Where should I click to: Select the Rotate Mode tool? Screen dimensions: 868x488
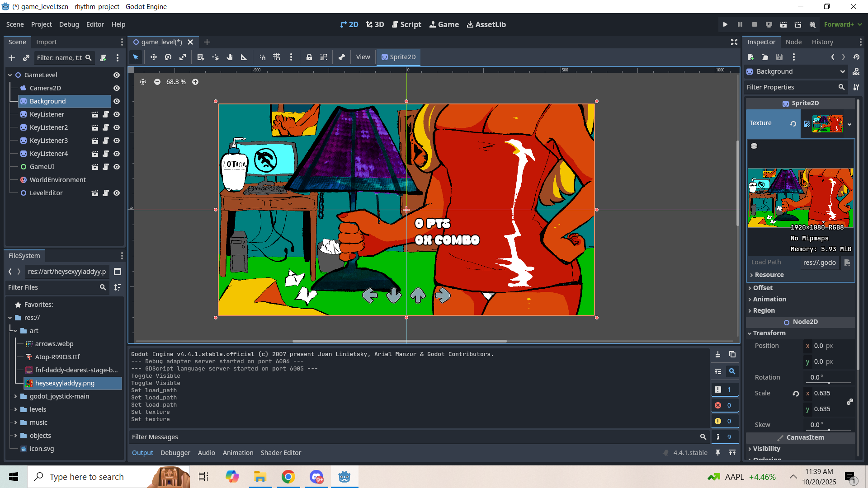[x=168, y=57]
